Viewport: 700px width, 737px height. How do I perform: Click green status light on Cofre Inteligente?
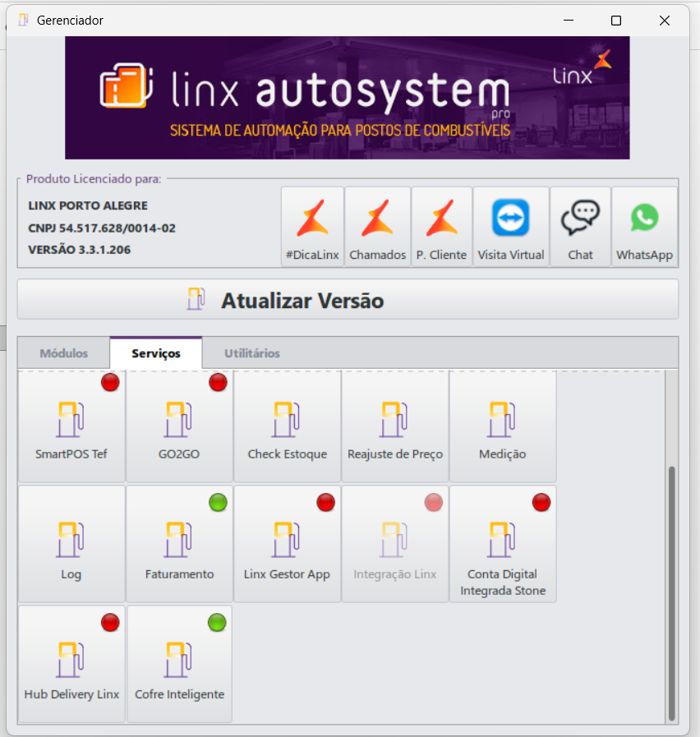[x=217, y=622]
